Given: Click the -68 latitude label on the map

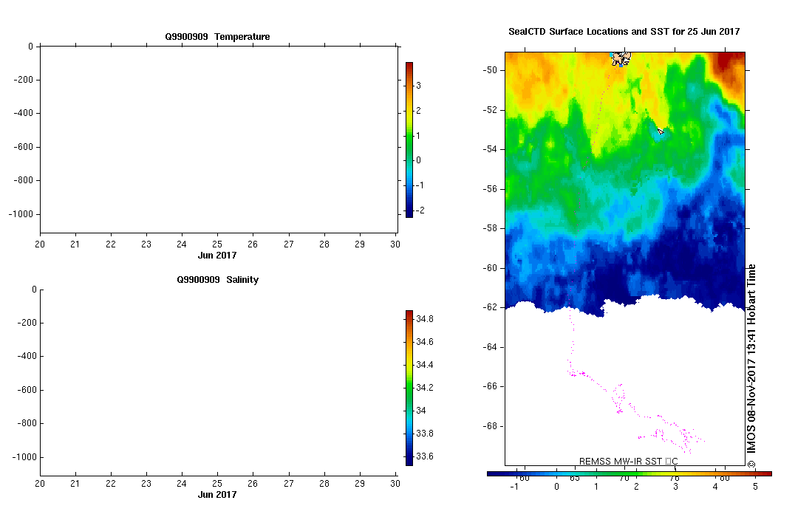Looking at the screenshot, I should [490, 426].
